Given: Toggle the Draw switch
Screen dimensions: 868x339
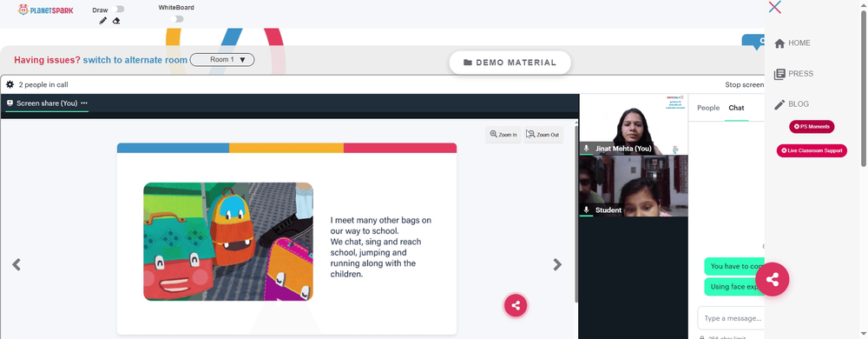Looking at the screenshot, I should pos(117,9).
